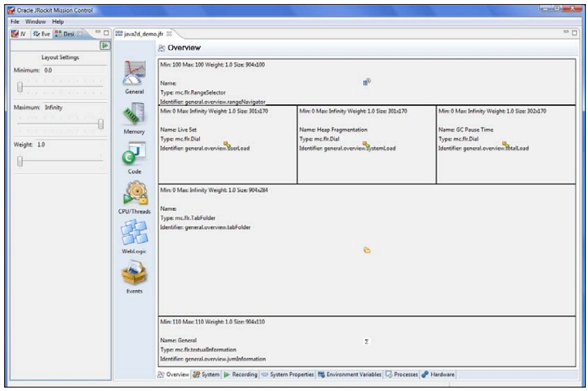The image size is (588, 391).
Task: Maximize the left Designer view panel
Action: point(107,33)
